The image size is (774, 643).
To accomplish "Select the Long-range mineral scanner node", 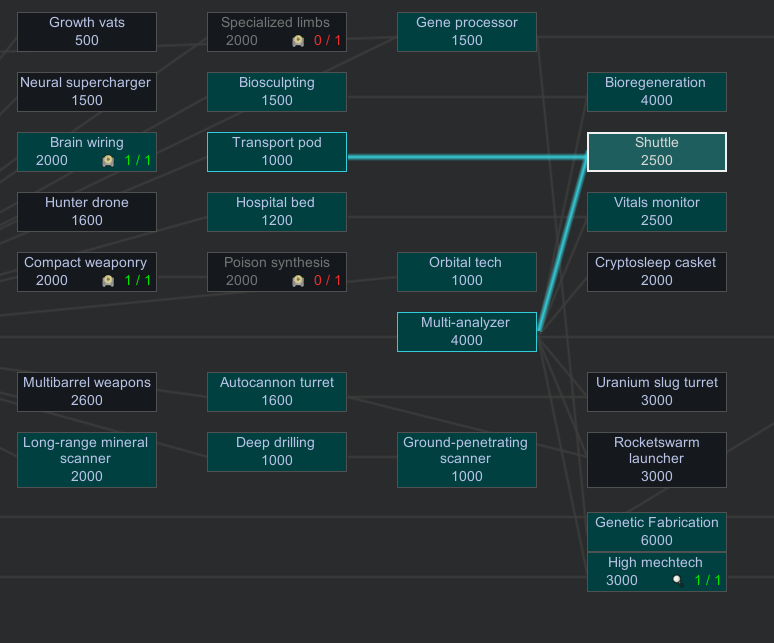I will 87,460.
